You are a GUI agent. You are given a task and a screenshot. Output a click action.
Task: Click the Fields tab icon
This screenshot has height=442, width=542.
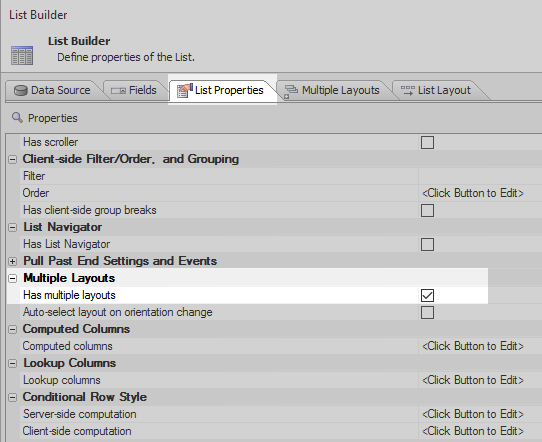click(118, 91)
